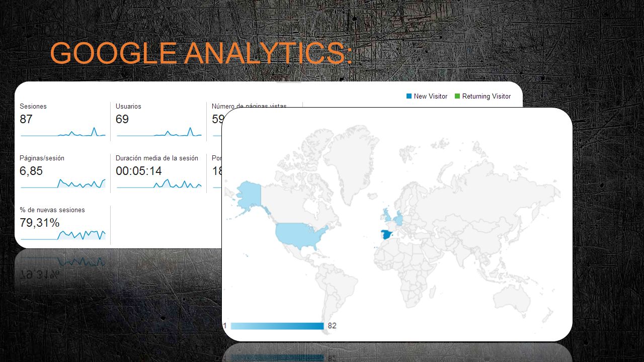Click the new sessions percentage sparkline
644x362 pixels.
[x=63, y=235]
